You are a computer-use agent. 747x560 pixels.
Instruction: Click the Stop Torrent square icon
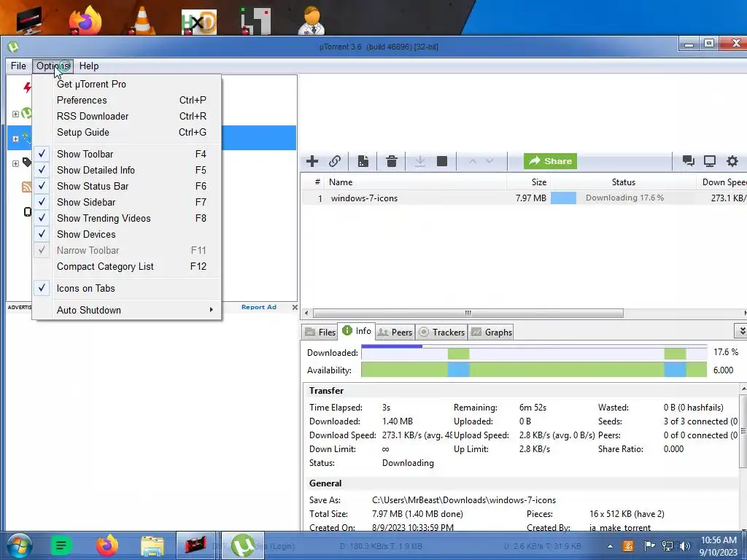(x=442, y=161)
